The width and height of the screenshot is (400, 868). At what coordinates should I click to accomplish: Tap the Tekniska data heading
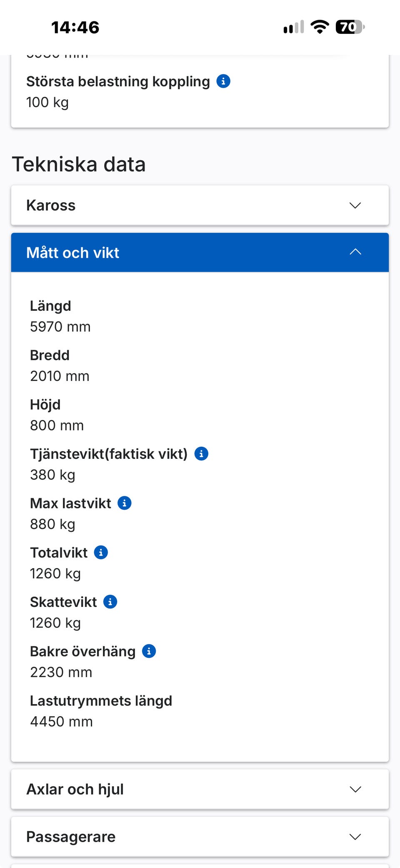click(79, 164)
